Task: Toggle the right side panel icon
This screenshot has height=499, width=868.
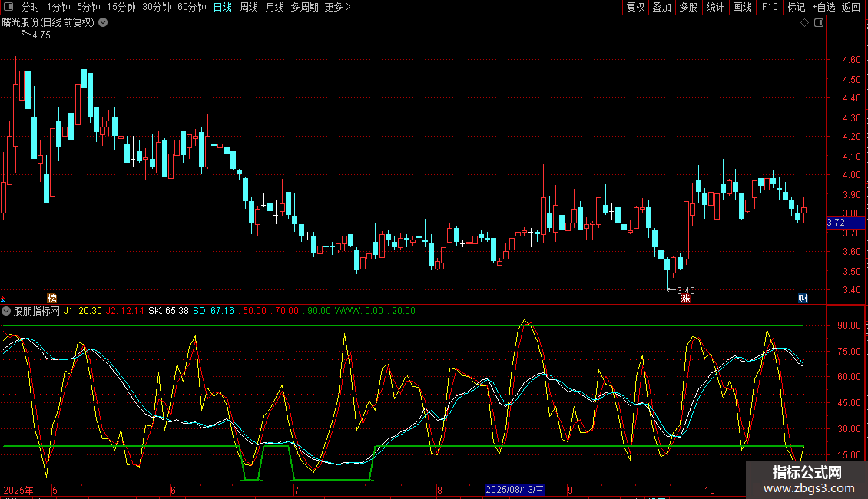Action: (x=819, y=23)
